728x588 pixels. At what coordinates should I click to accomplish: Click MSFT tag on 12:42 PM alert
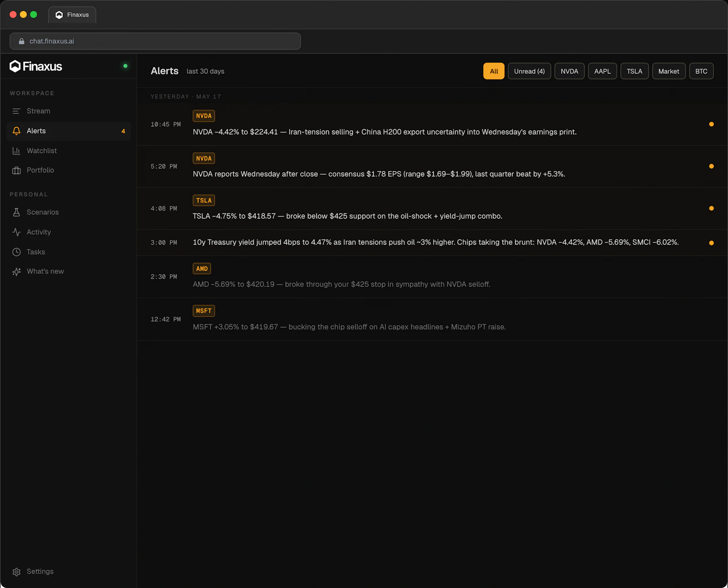pyautogui.click(x=204, y=311)
